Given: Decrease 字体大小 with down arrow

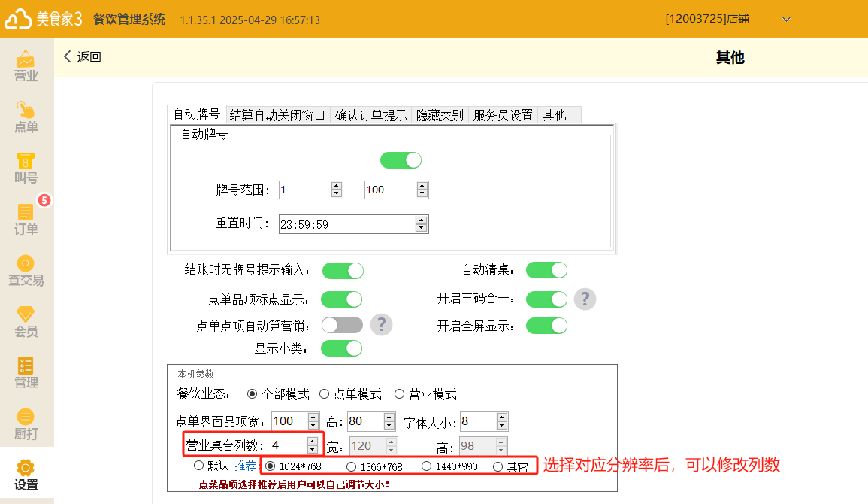Looking at the screenshot, I should [x=501, y=426].
